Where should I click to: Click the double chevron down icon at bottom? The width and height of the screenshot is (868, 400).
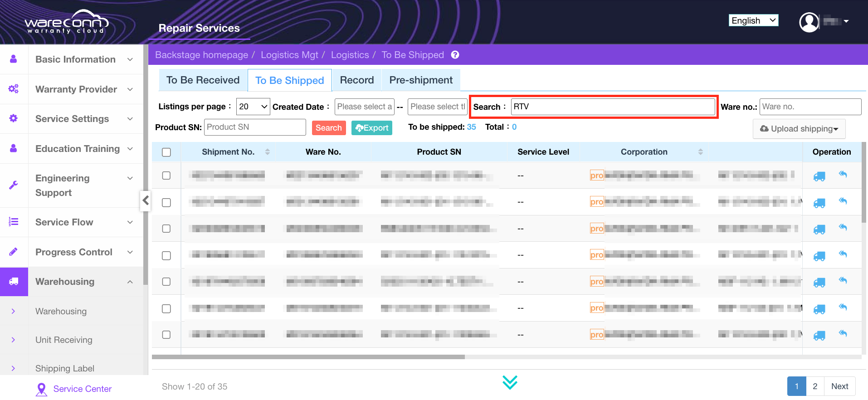coord(510,382)
